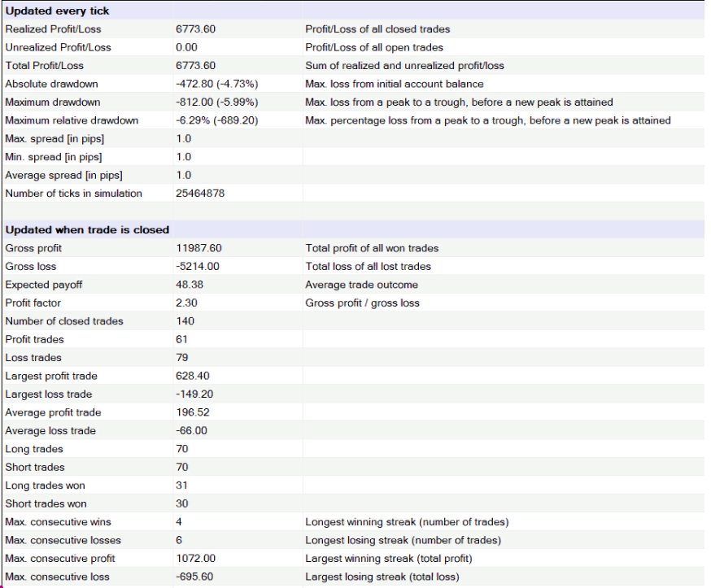Click the Average profit trade value 196.52
This screenshot has width=711, height=588.
[x=192, y=412]
